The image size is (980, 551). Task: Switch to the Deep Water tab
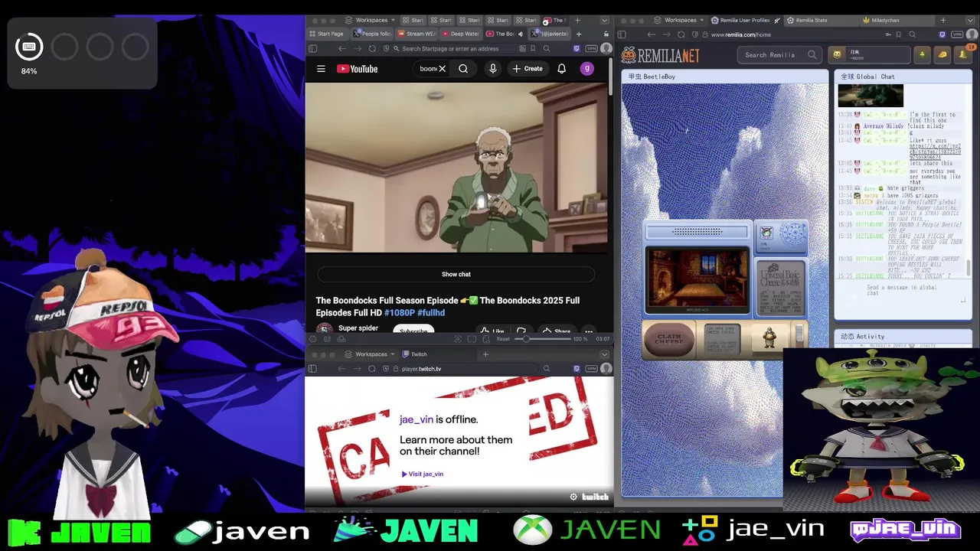(x=460, y=34)
